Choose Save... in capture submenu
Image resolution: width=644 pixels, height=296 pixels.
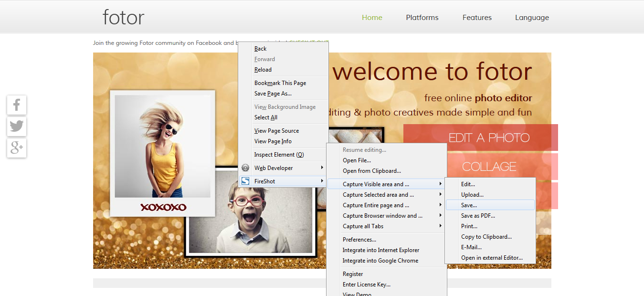pyautogui.click(x=490, y=205)
